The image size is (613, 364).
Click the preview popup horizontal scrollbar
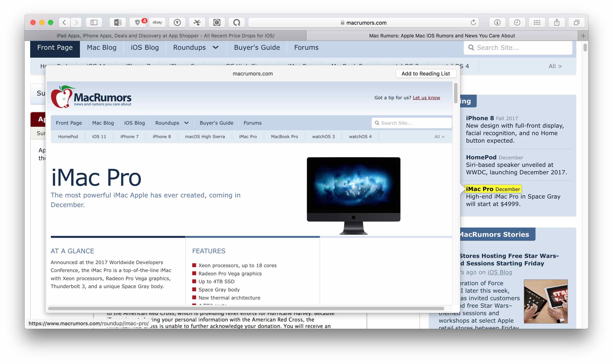pyautogui.click(x=246, y=308)
